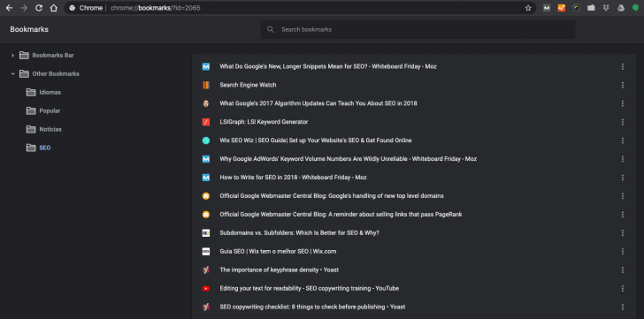
Task: Open more menu for Editing your text bookmark
Action: coord(623,288)
